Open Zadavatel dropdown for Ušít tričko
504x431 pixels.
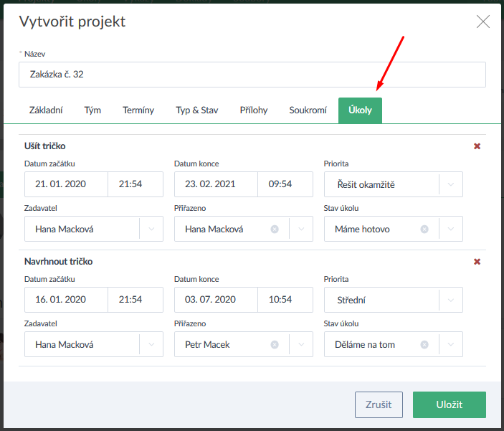[x=151, y=229]
